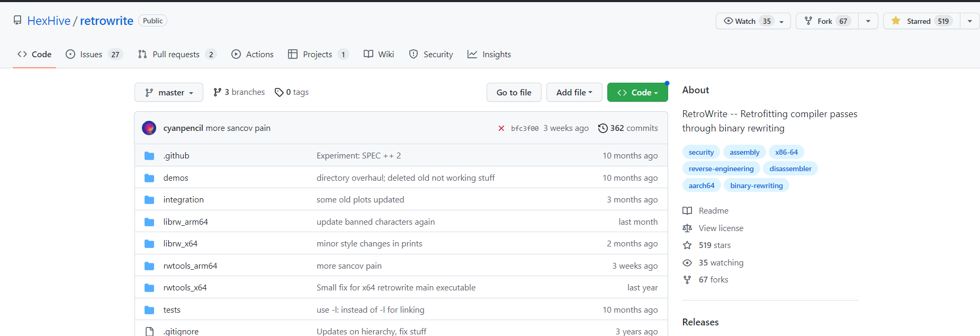Screen dimensions: 980x336
Task: Open commit 'use -l: instead of -l for linking'
Action: (x=370, y=310)
